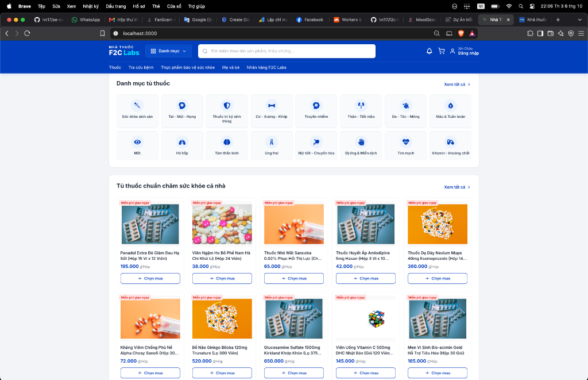Switch to the Facebook browser tab
Screen dimensions: 588x380
310,20
